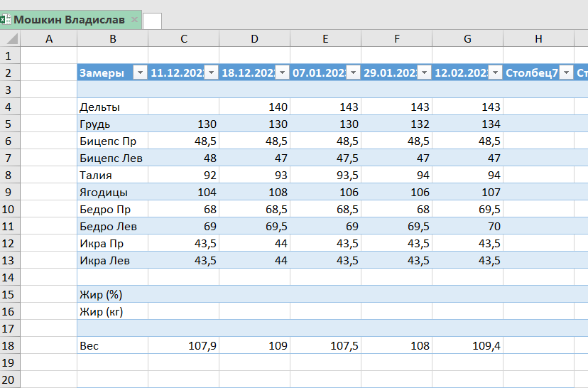
Task: Open the 11.12 date column filter dropdown
Action: pos(211,72)
